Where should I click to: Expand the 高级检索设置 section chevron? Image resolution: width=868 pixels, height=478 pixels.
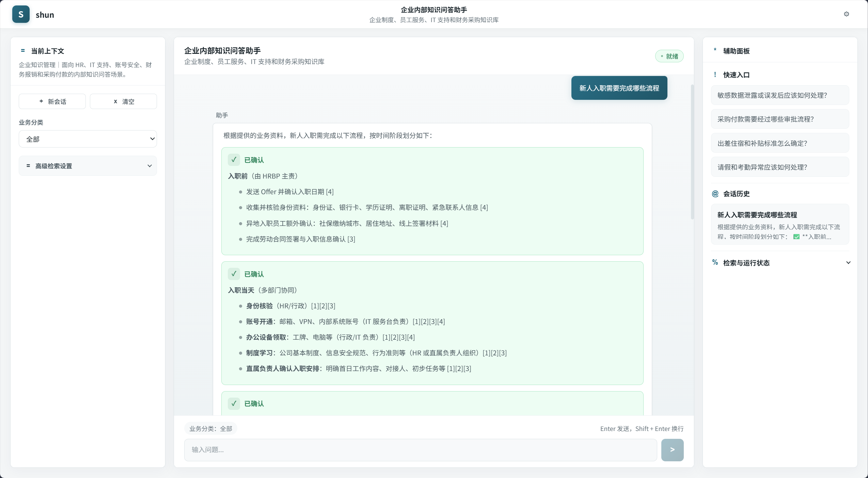pos(149,166)
